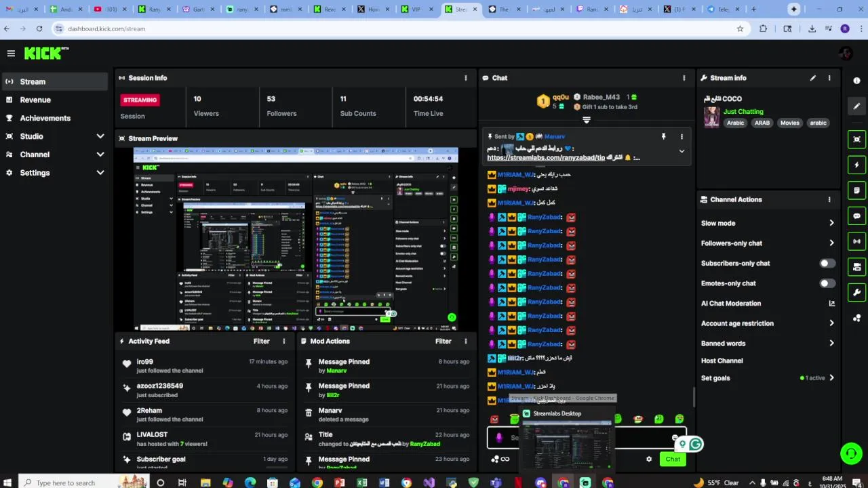The image size is (868, 488).
Task: Open AI Chat Moderation external link
Action: click(x=832, y=304)
